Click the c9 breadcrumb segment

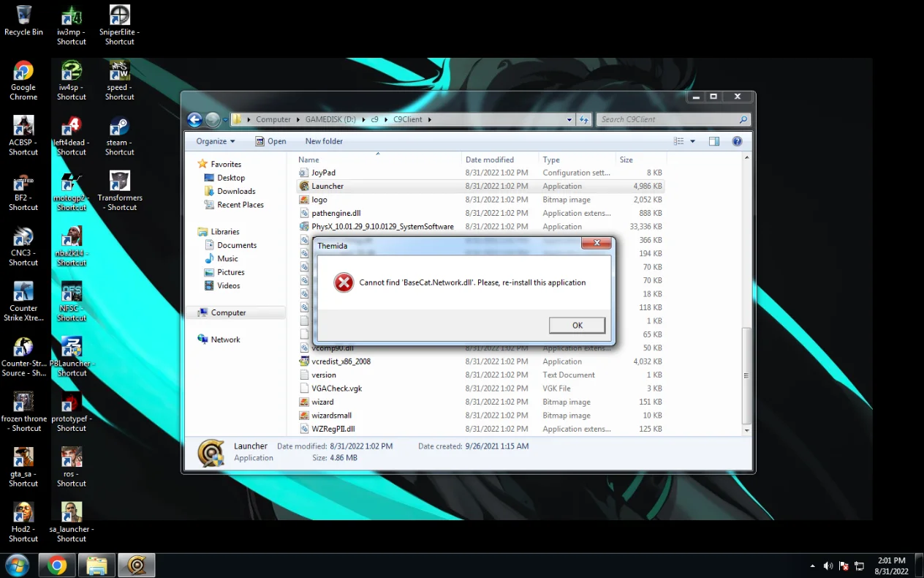click(x=374, y=119)
